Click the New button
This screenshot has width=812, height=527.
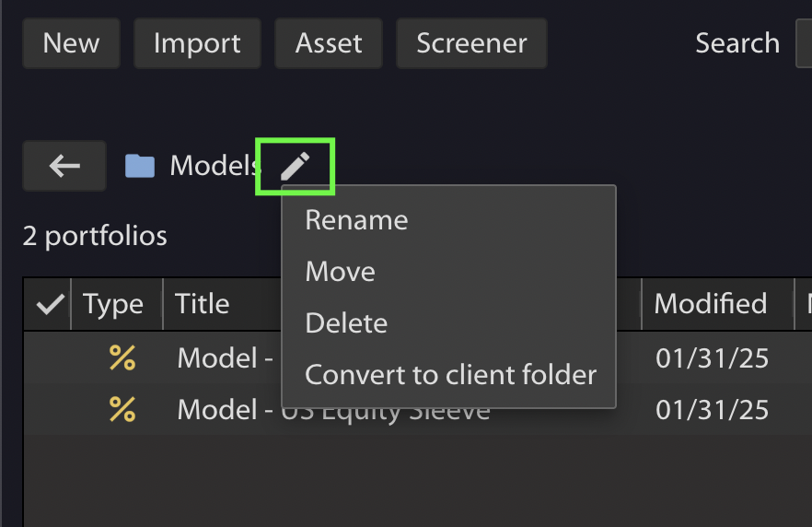[72, 43]
